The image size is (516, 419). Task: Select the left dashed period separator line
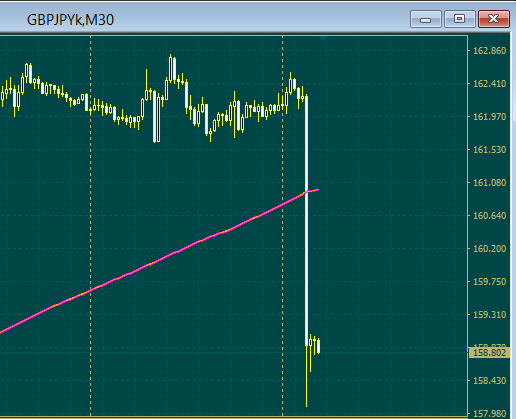coord(91,226)
